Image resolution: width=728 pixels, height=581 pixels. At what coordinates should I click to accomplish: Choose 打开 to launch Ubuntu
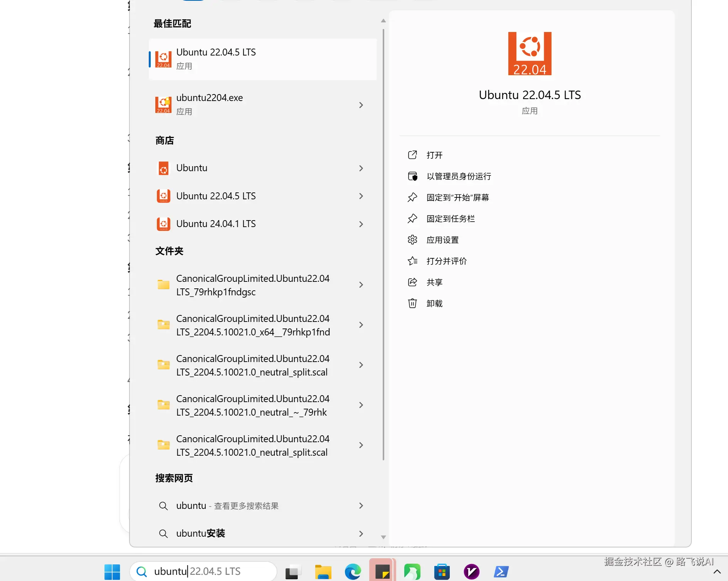click(x=434, y=155)
